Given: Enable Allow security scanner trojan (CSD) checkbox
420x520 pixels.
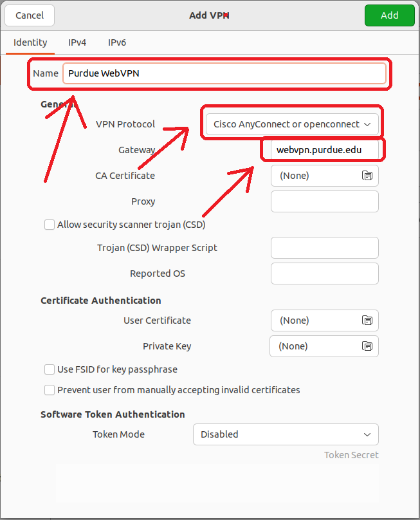Looking at the screenshot, I should pyautogui.click(x=50, y=225).
